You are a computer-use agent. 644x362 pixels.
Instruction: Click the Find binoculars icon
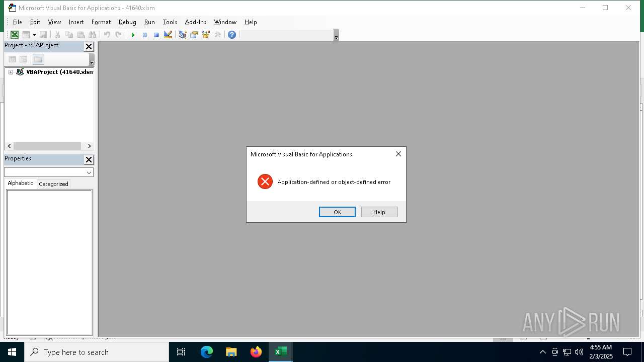point(92,35)
